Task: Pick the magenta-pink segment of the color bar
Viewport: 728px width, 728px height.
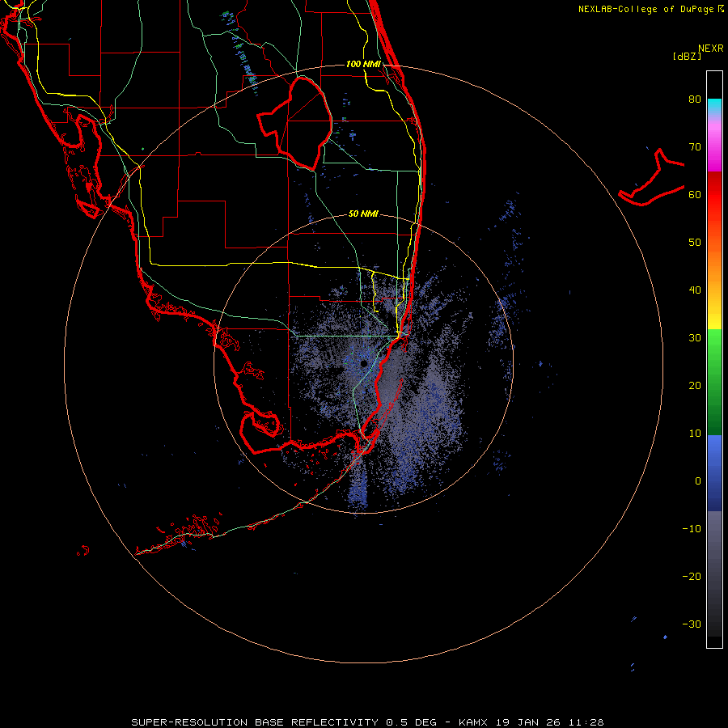Action: point(714,144)
